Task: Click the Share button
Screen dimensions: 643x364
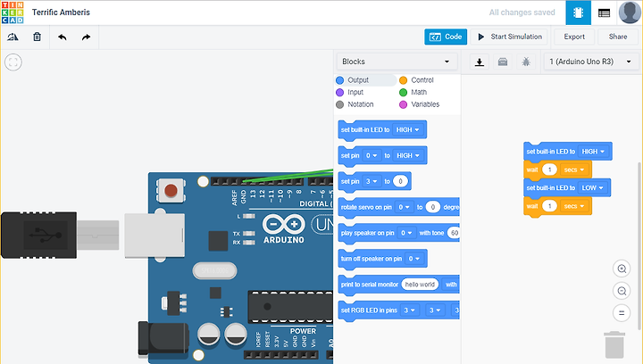Action: point(618,37)
